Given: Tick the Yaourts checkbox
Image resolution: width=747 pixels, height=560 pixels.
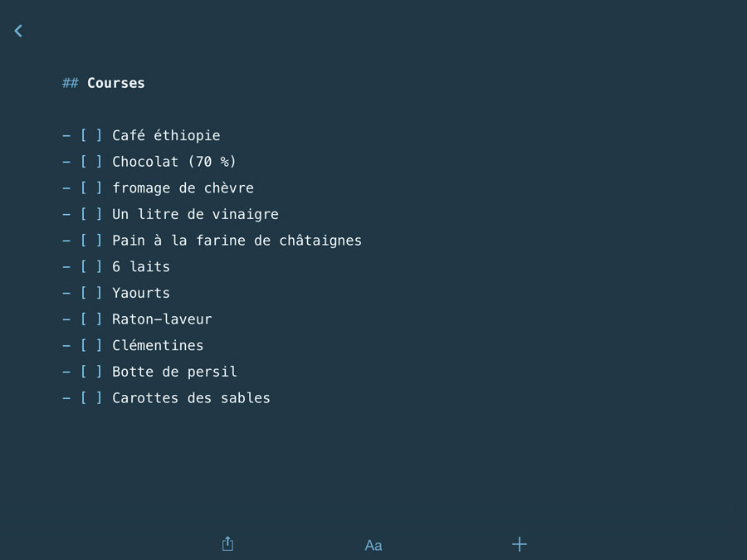Looking at the screenshot, I should 91,292.
